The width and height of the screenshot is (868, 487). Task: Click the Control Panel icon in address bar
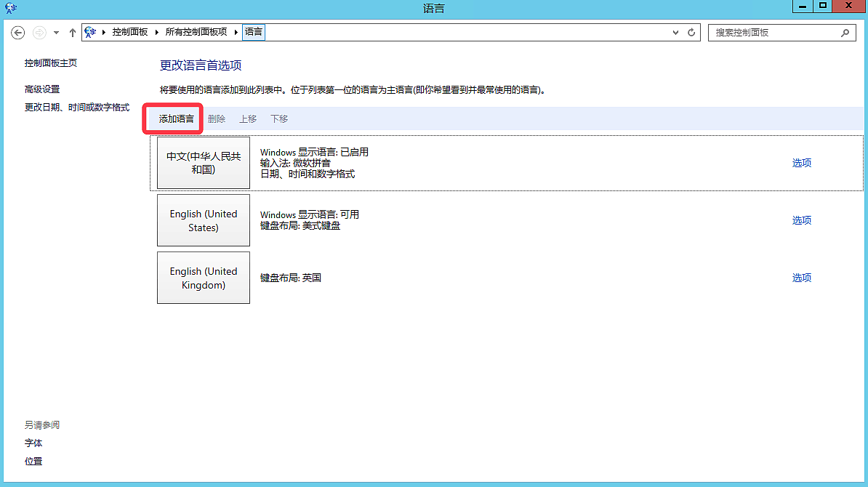pos(91,32)
